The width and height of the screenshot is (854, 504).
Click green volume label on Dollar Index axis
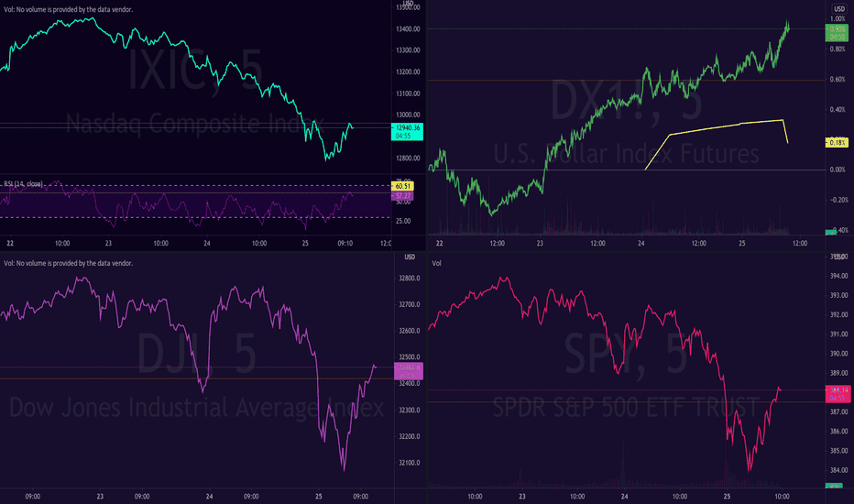click(831, 233)
